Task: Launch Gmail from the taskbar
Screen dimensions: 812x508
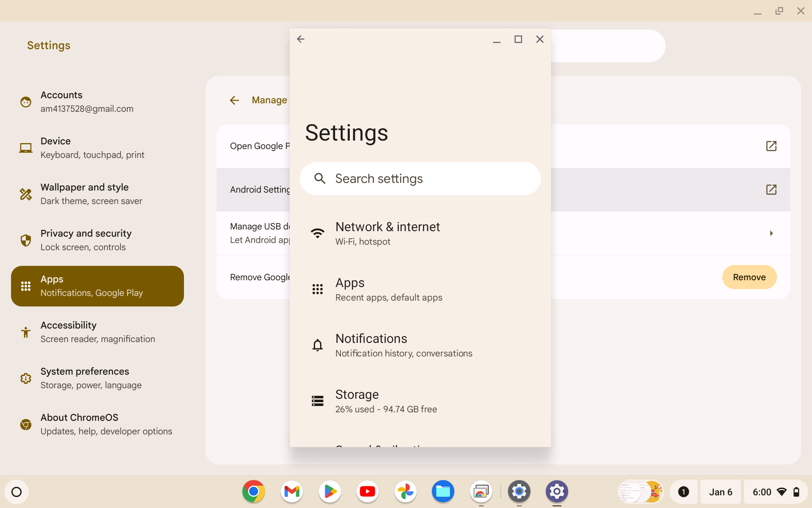Action: click(x=291, y=491)
